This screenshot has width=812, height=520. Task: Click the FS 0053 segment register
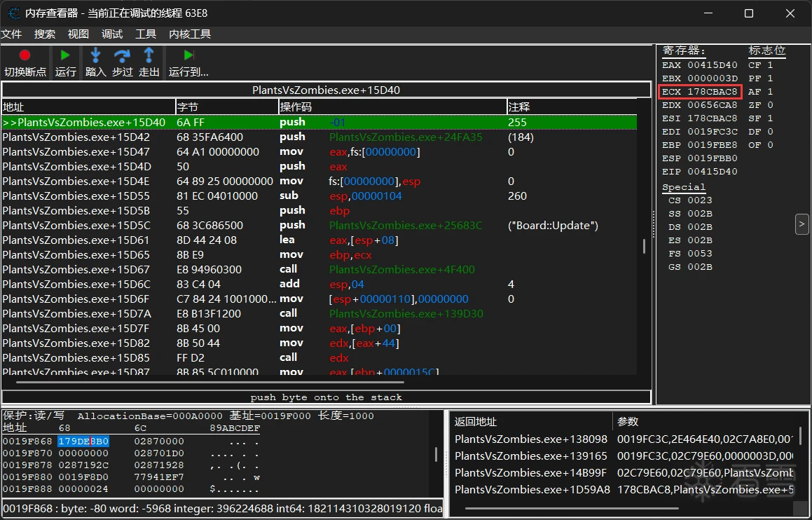tap(690, 253)
